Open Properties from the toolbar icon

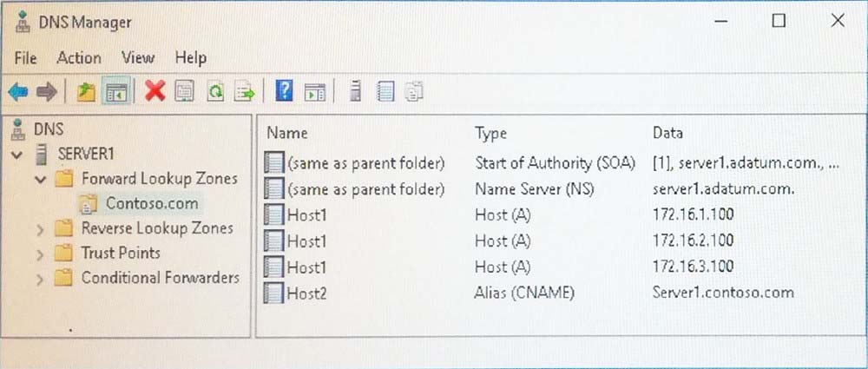(184, 91)
